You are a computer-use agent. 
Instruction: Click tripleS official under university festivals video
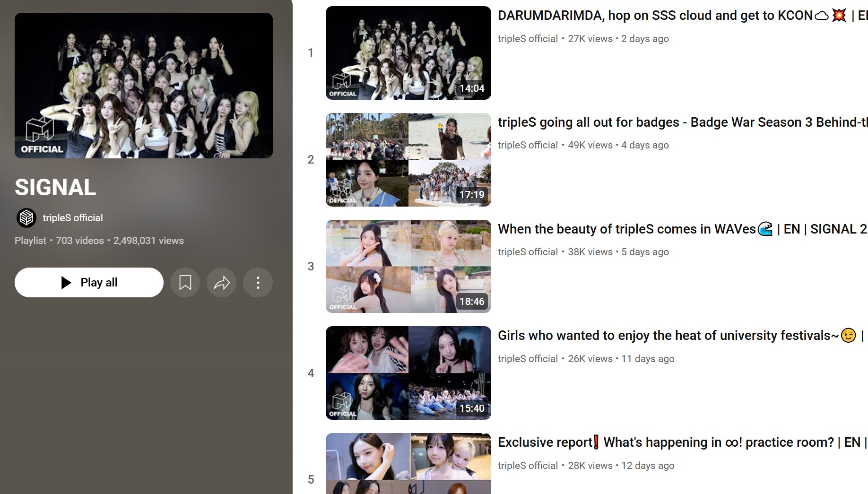click(x=528, y=359)
